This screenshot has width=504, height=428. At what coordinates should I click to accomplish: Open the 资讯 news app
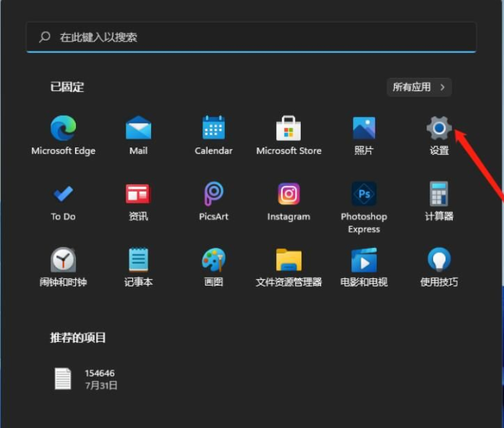138,195
